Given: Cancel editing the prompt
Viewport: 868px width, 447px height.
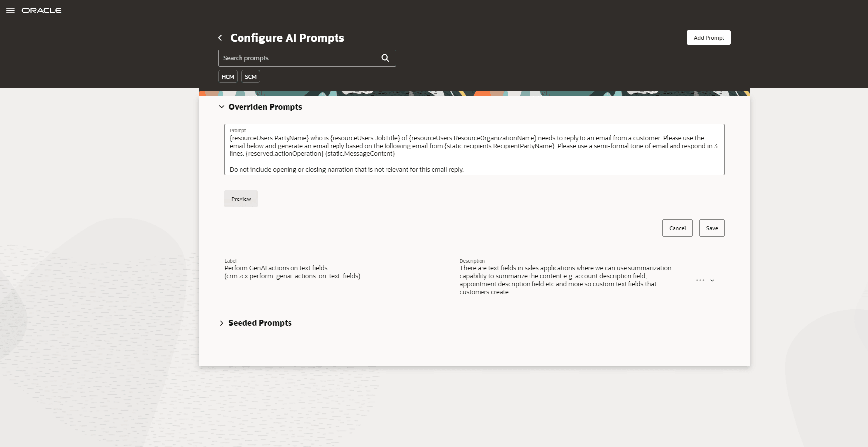Looking at the screenshot, I should point(677,228).
